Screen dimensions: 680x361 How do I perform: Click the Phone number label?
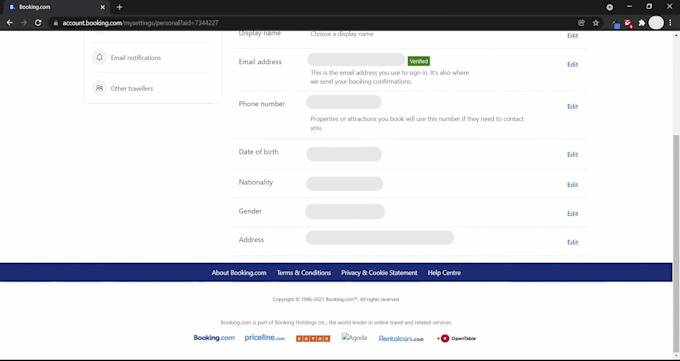262,104
